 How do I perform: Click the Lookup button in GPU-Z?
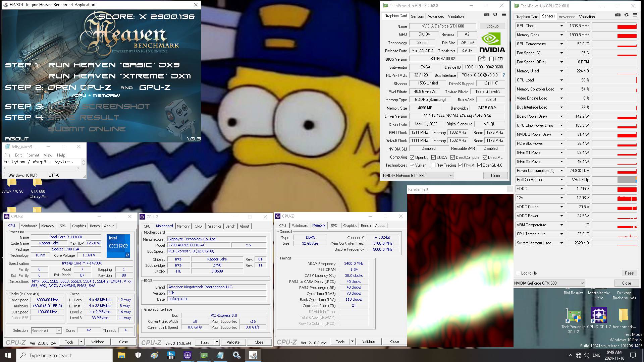(x=492, y=26)
